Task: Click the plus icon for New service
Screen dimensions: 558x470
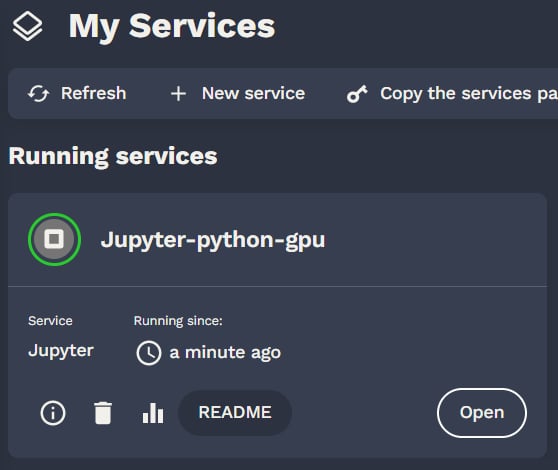Action: pos(178,94)
